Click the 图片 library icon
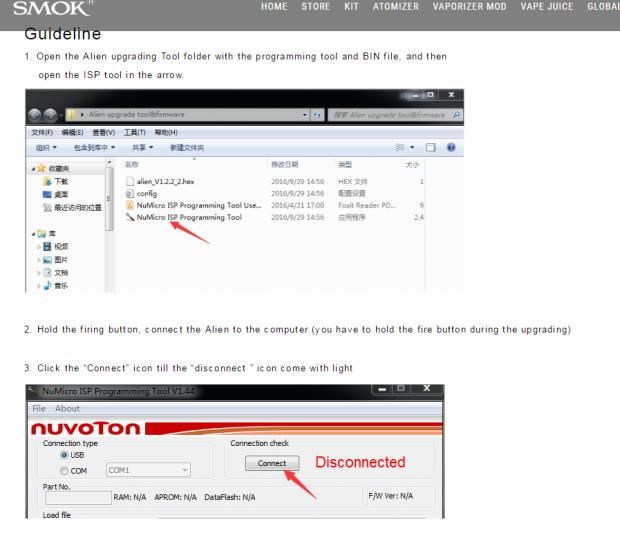 [47, 260]
